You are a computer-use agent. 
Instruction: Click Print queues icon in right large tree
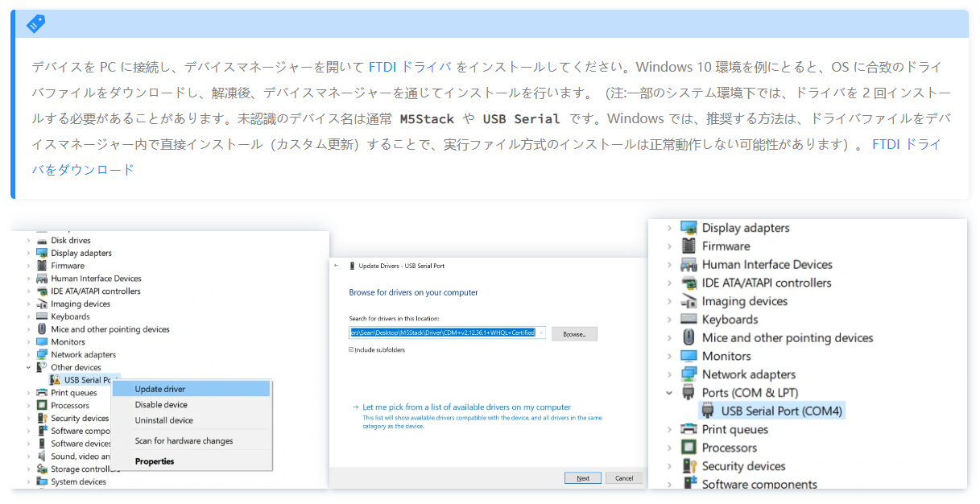(688, 429)
